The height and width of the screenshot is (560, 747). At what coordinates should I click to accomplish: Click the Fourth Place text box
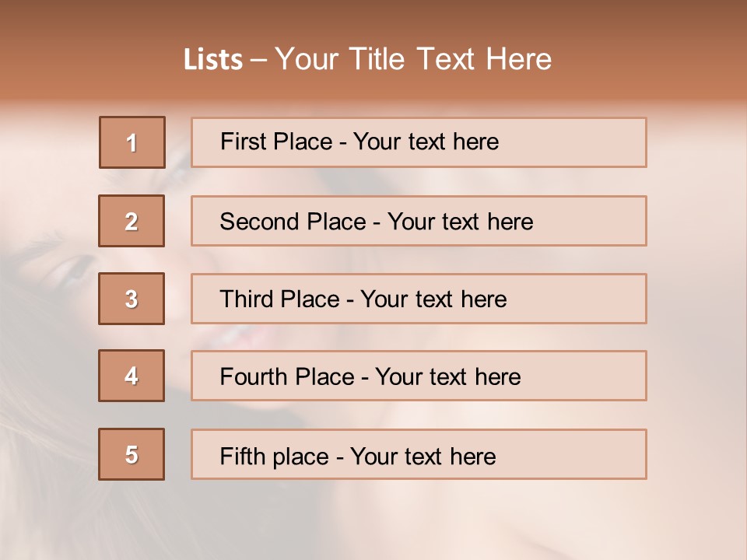coord(419,376)
